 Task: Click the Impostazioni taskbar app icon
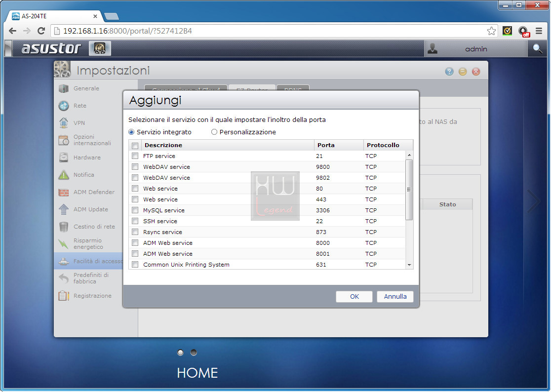[x=100, y=48]
